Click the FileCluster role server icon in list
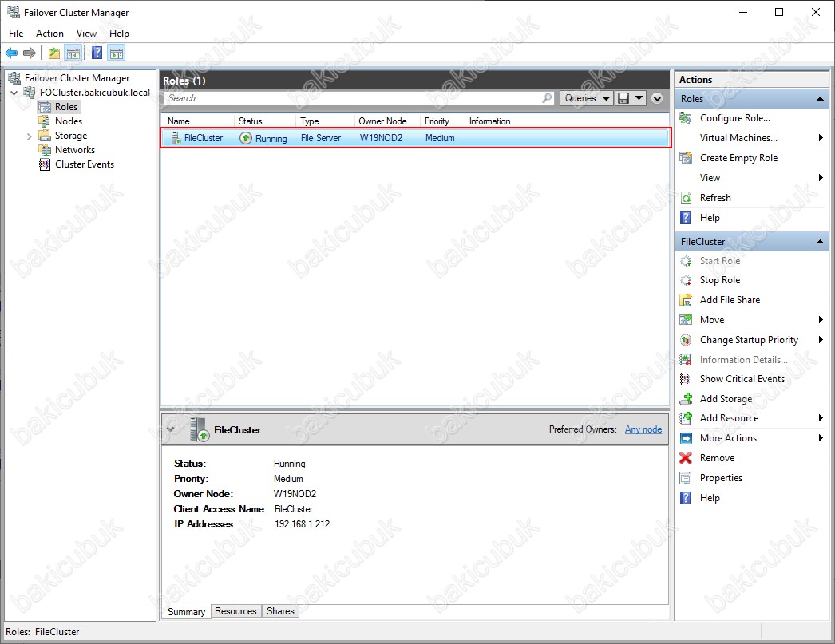This screenshot has height=644, width=835. 176,138
